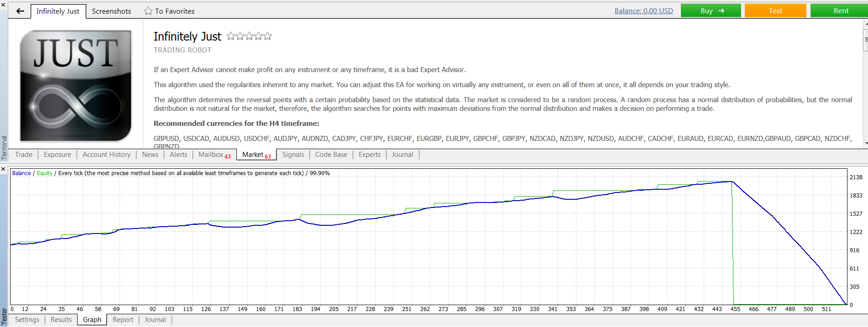Open the Balance: 0.00 USD link
The height and width of the screenshot is (327, 868).
coord(643,11)
